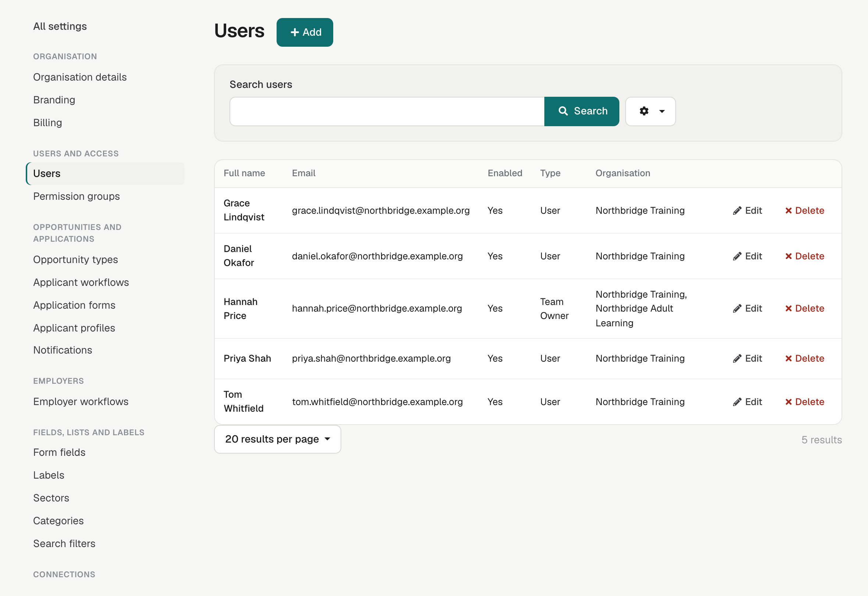This screenshot has width=868, height=596.
Task: Open the Branding settings page
Action: pos(54,100)
